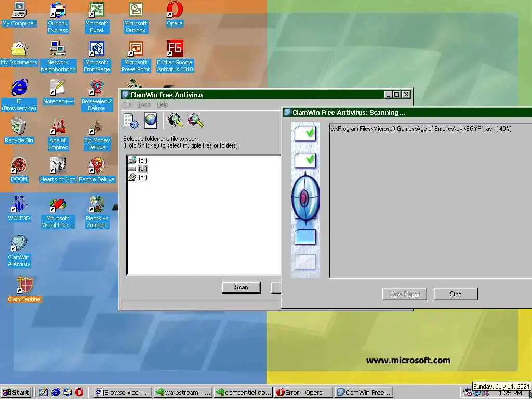
Task: Select the Microsoft Outlook desktop icon
Action: pyautogui.click(x=136, y=18)
